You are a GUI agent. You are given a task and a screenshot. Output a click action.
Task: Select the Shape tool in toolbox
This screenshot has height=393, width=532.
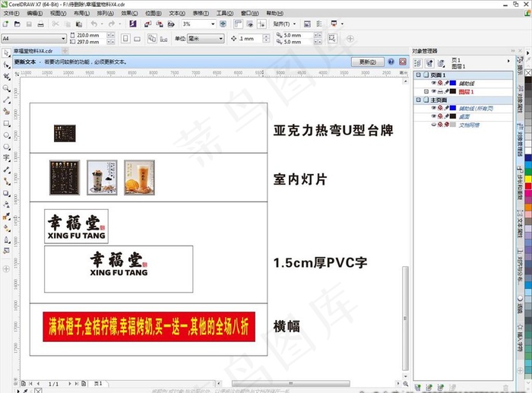coord(6,65)
